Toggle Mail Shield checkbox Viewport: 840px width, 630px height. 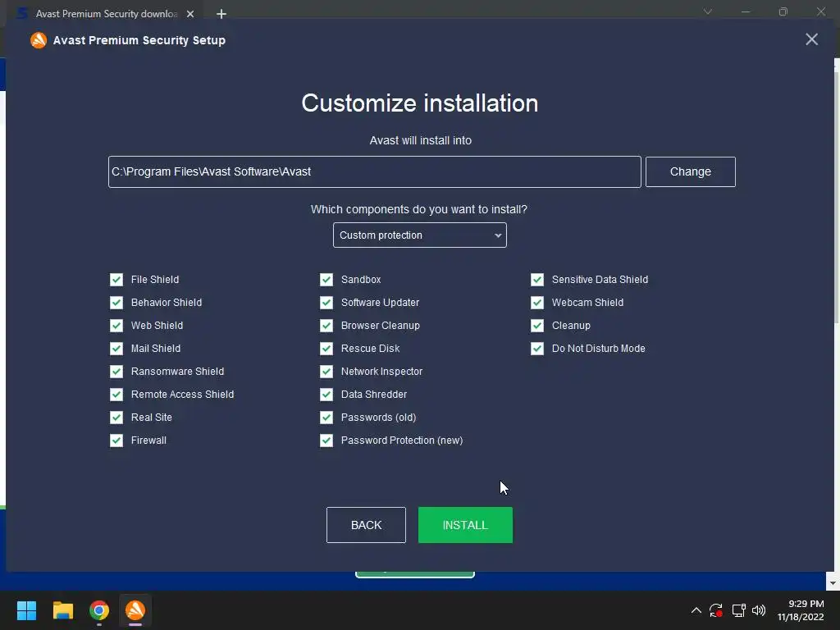click(x=116, y=349)
